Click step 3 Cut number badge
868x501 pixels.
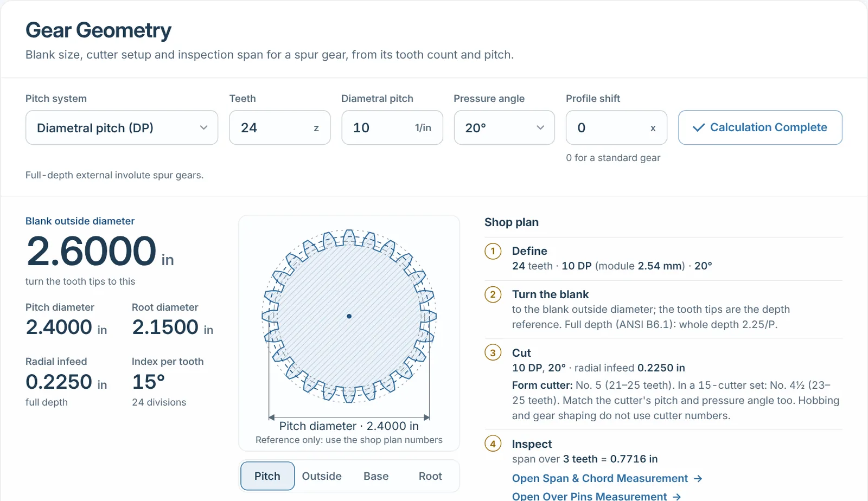493,353
